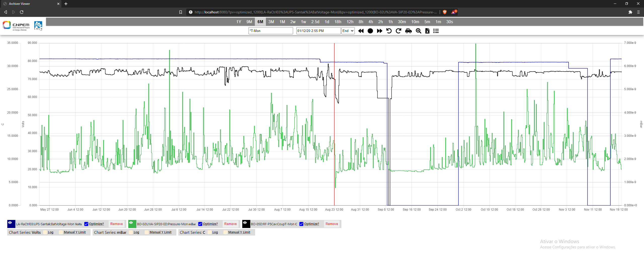This screenshot has width=644, height=262.
Task: Toggle visibility of Pressure-Mon series
Action: (131, 223)
